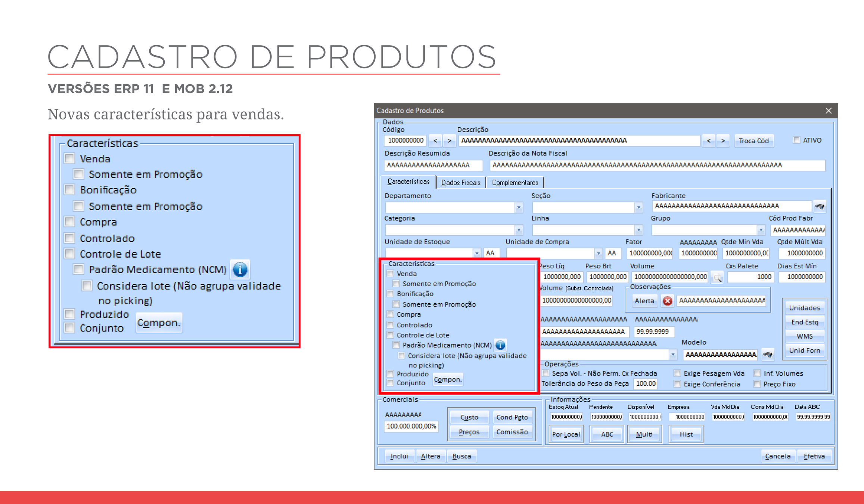Click previous-record arrow beside Código field
This screenshot has height=504, width=864.
pyautogui.click(x=435, y=141)
